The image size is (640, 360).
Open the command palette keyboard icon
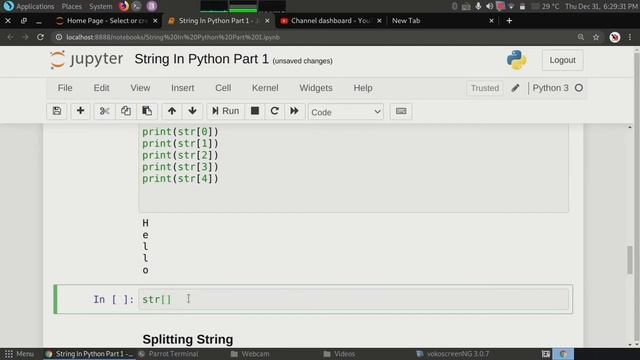[401, 111]
